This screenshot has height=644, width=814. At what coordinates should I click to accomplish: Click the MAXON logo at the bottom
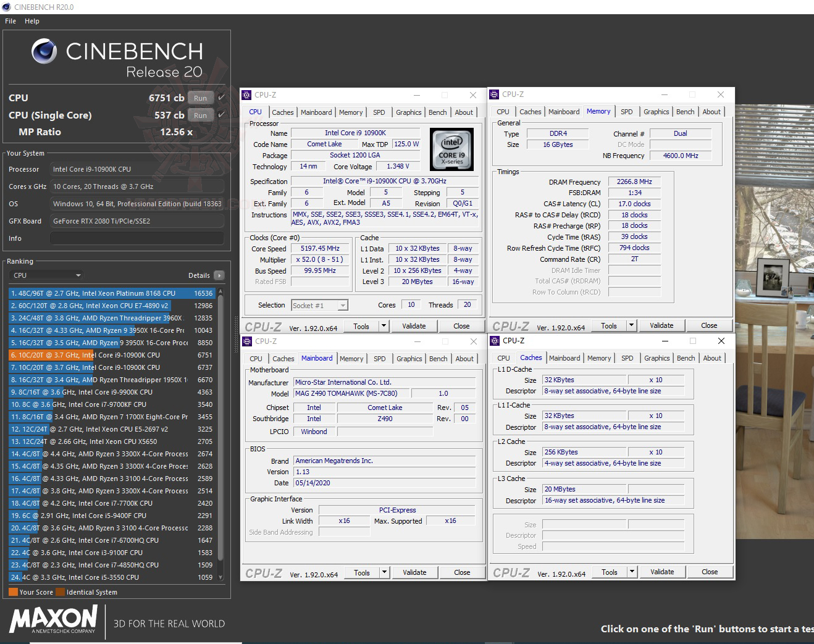point(52,621)
